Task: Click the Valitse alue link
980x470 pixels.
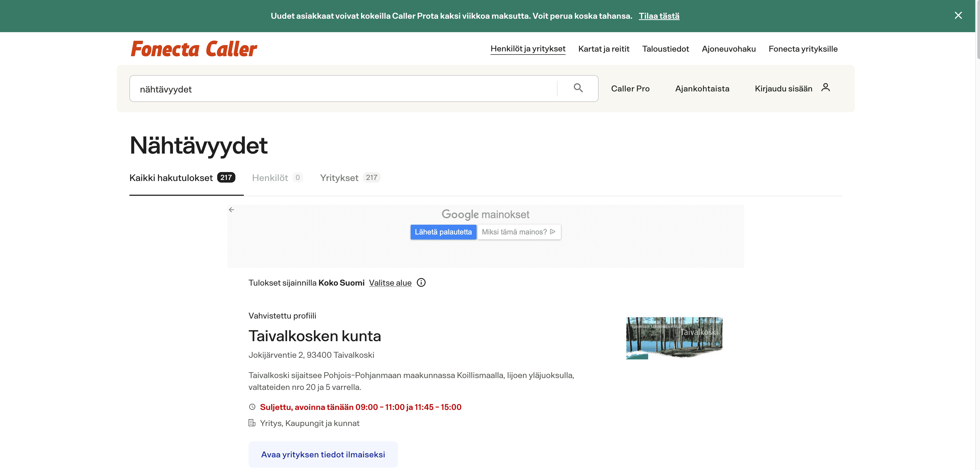Action: coord(390,283)
